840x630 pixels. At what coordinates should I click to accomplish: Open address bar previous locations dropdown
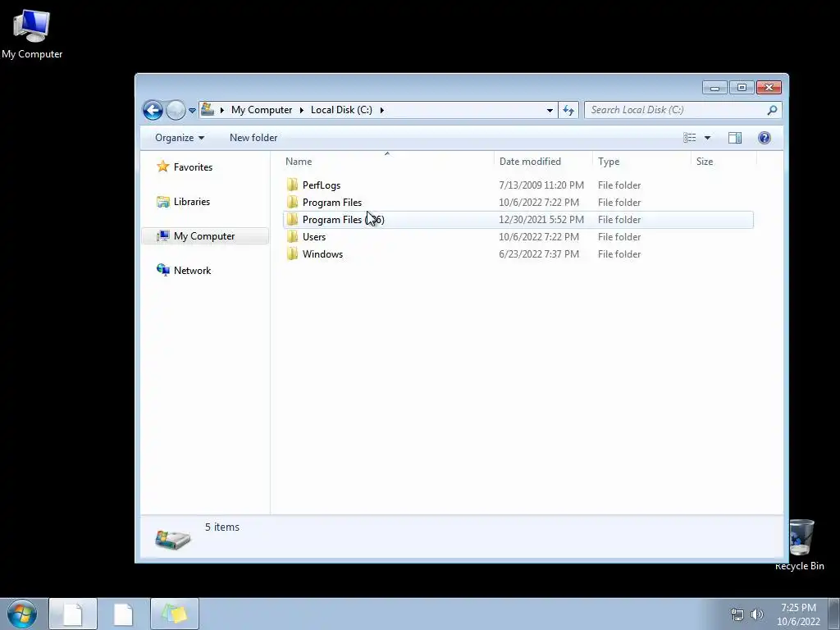pos(550,111)
